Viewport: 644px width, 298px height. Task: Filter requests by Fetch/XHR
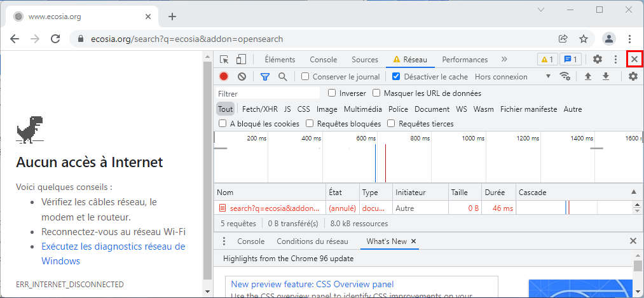260,109
